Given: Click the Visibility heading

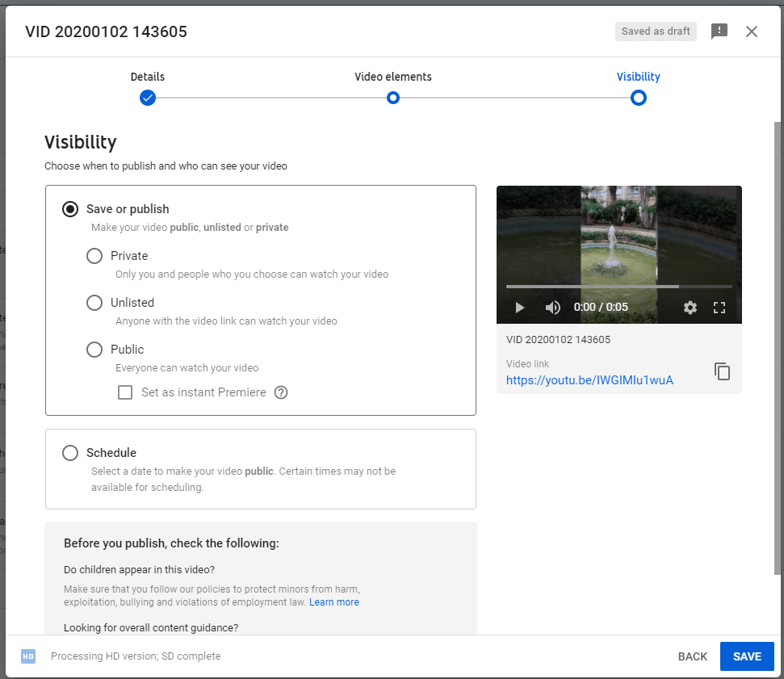Looking at the screenshot, I should click(81, 142).
